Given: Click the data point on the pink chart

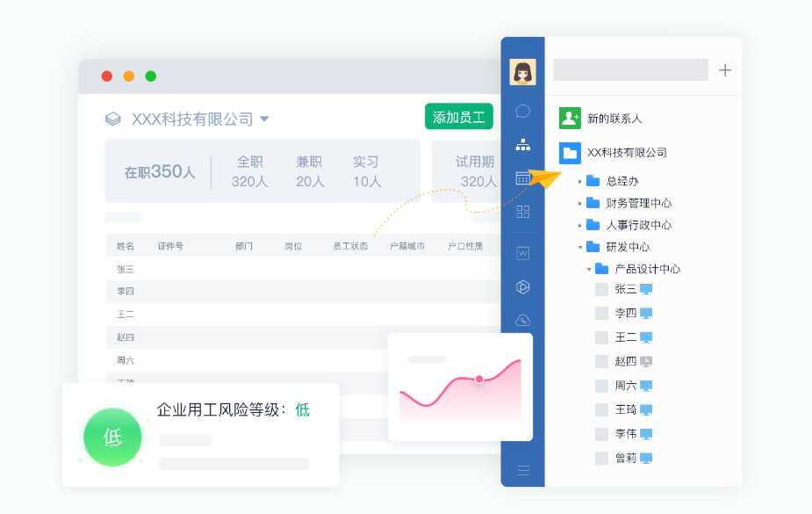Looking at the screenshot, I should [479, 379].
